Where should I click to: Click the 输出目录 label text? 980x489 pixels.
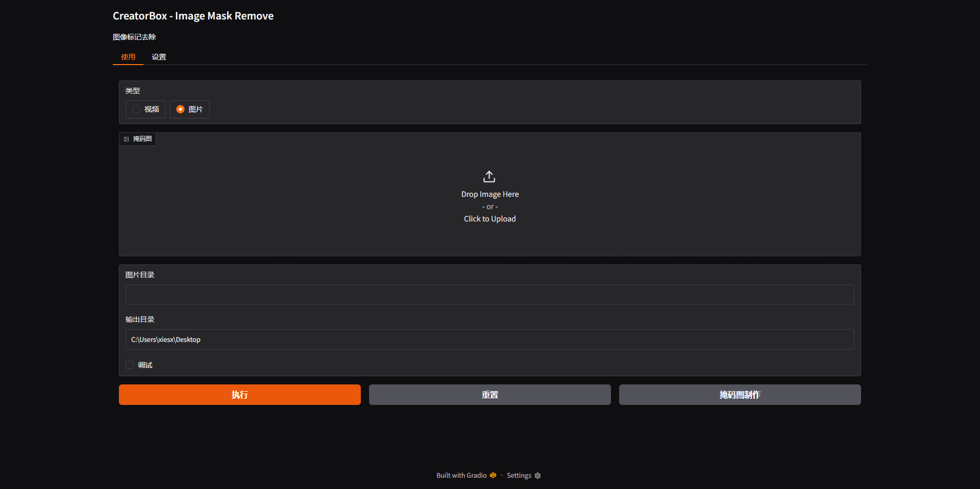(140, 319)
